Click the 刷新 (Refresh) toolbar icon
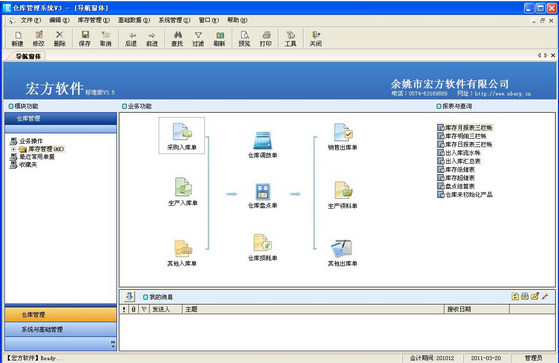Image resolution: width=559 pixels, height=363 pixels. [x=220, y=39]
